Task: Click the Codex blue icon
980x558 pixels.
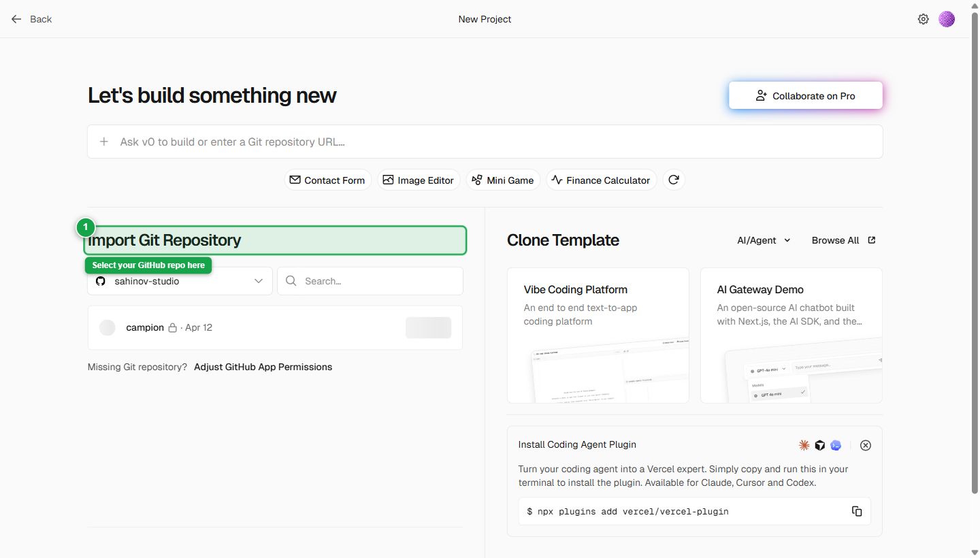Action: click(836, 445)
